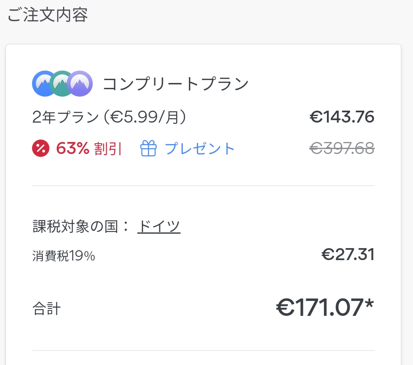Click the crossed-out €397.68 original price

pyautogui.click(x=342, y=148)
